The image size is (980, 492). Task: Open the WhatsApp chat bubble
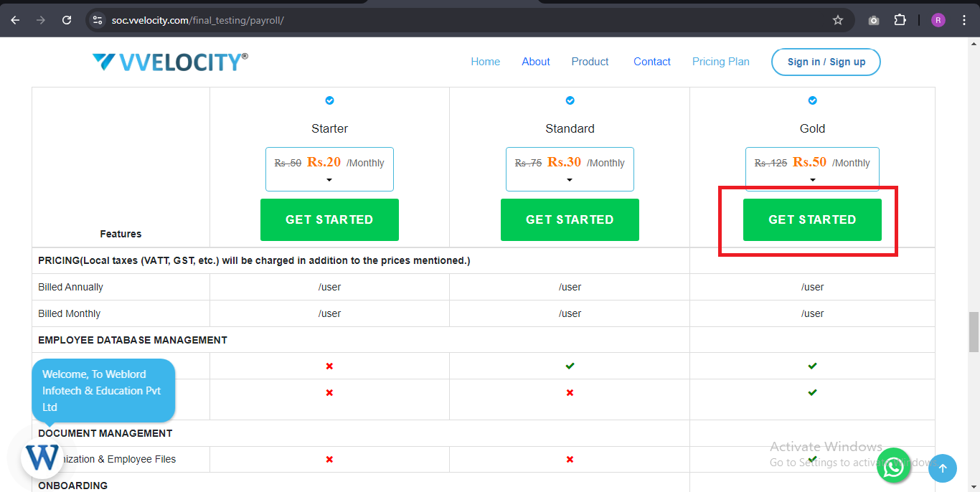coord(893,467)
